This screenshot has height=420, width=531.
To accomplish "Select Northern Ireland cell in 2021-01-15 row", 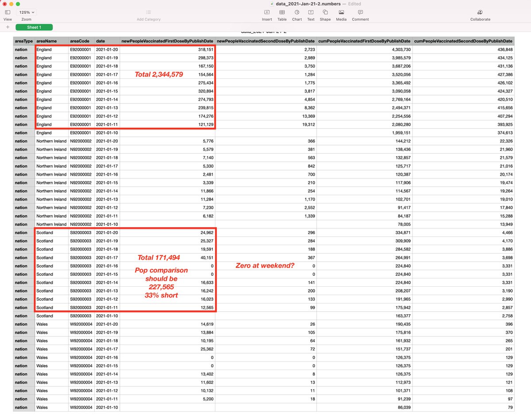I will point(51,183).
